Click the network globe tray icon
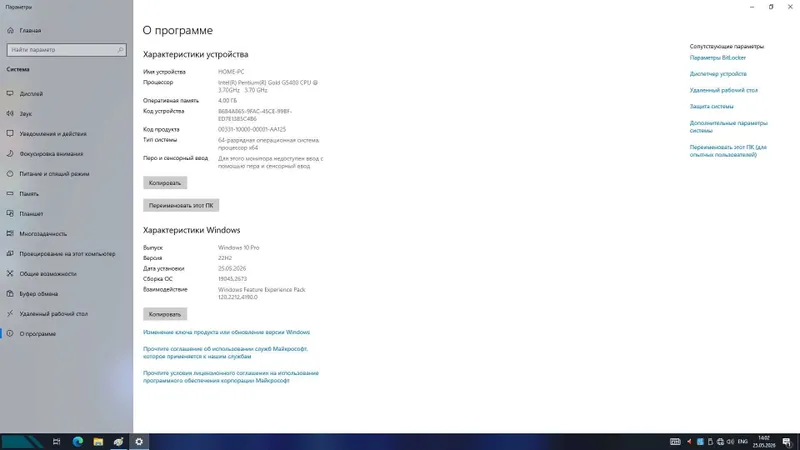Viewport: 800px width, 450px height. point(720,442)
